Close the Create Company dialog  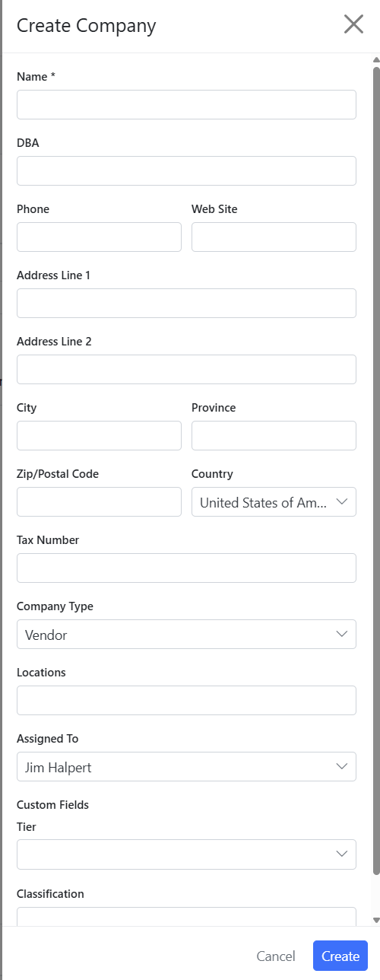pos(353,24)
